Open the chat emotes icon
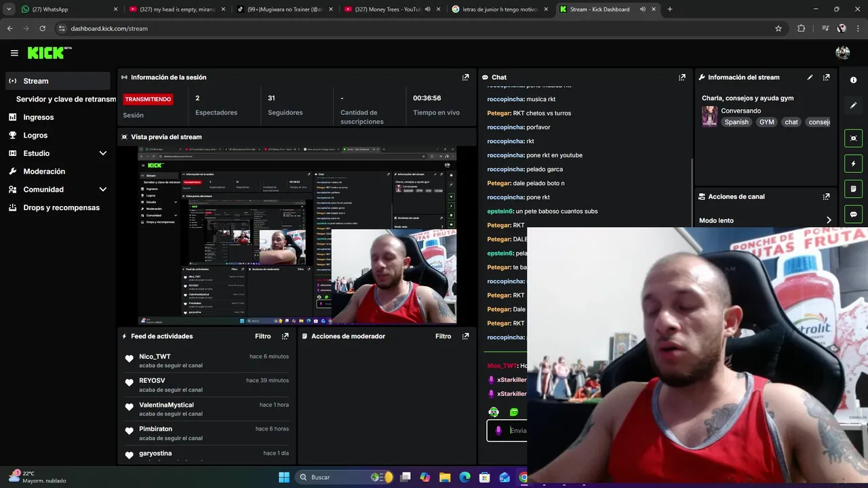868x488 pixels. [x=494, y=412]
